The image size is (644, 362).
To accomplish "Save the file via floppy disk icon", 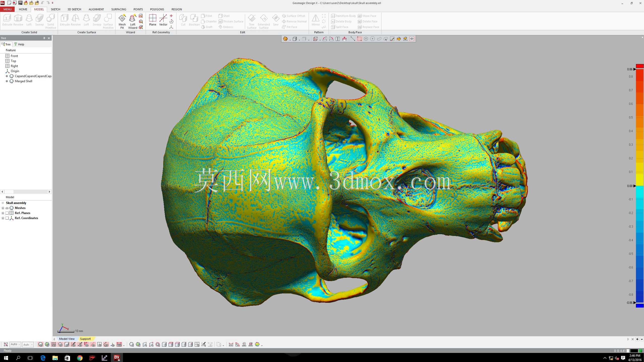I will [x=20, y=3].
